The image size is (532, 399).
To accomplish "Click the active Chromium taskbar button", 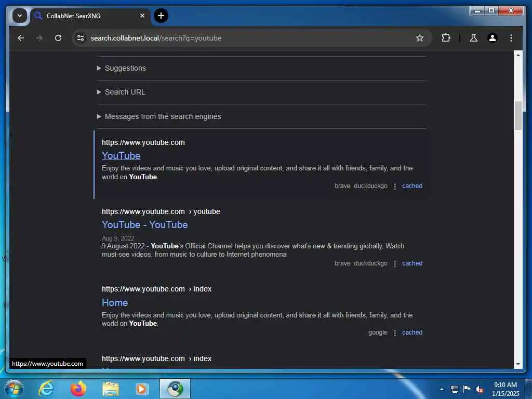I will [175, 389].
